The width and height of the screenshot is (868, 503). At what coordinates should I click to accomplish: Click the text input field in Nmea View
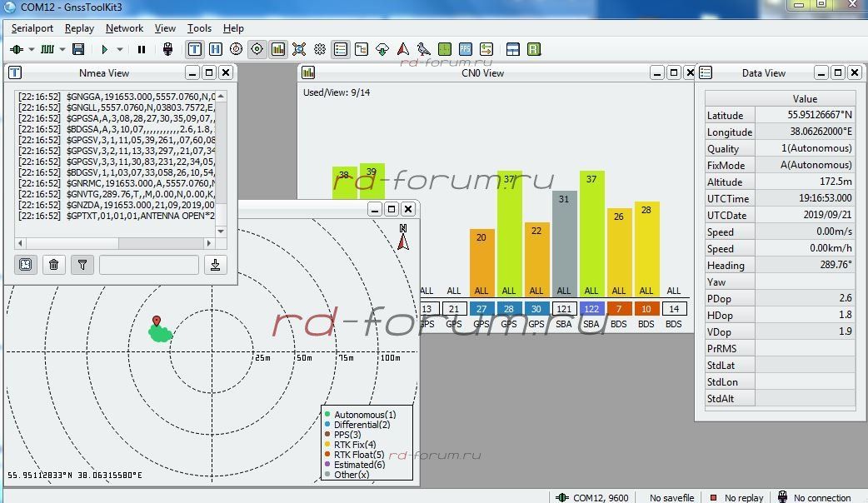(x=149, y=265)
